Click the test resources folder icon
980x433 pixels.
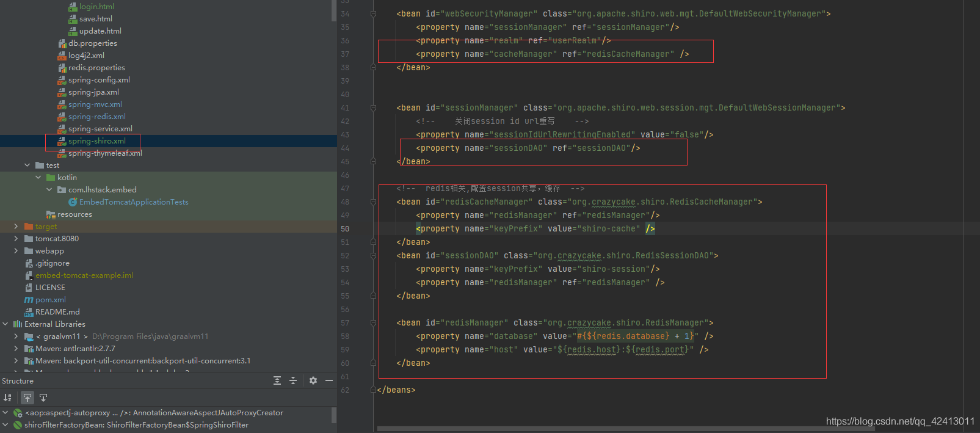click(51, 214)
